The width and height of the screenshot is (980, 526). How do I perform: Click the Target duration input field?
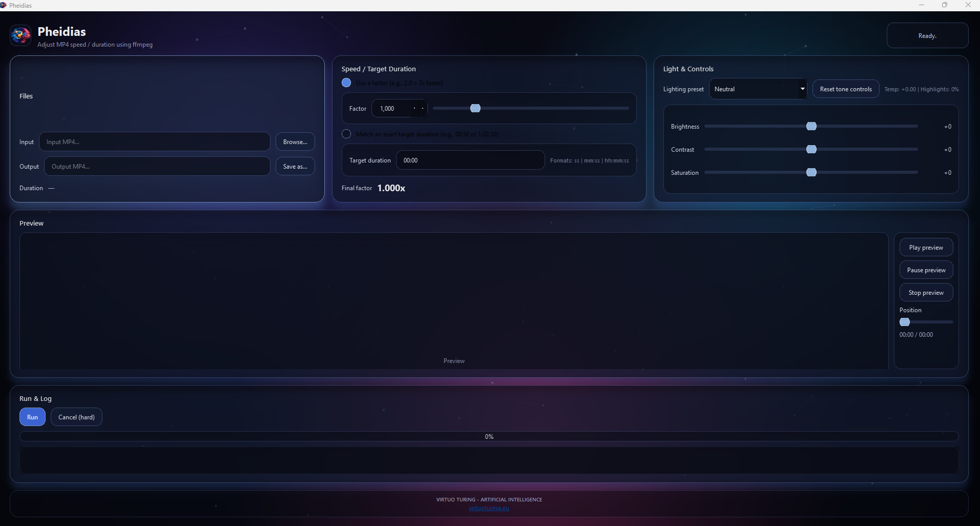coord(470,160)
